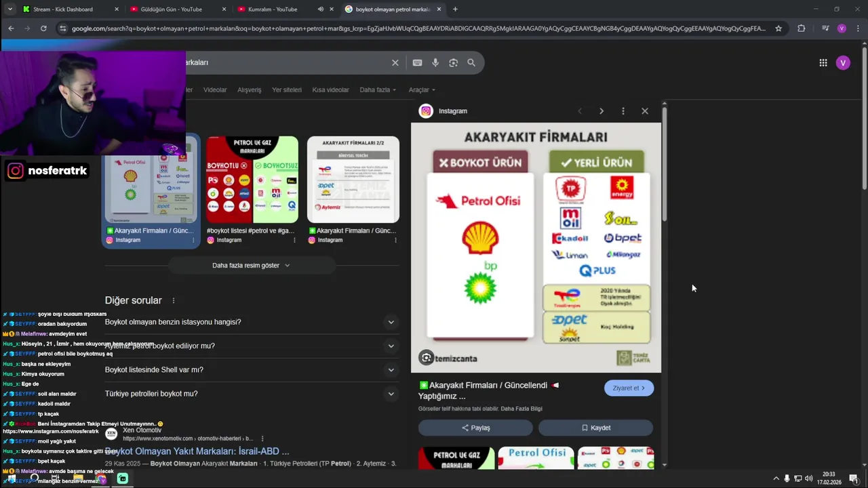Search by image with Google Lens
The width and height of the screenshot is (868, 488).
(x=453, y=62)
